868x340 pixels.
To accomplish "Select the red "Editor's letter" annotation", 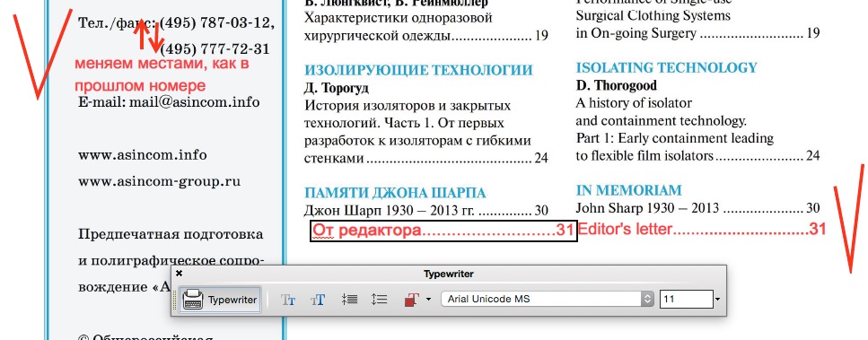I will 703,229.
